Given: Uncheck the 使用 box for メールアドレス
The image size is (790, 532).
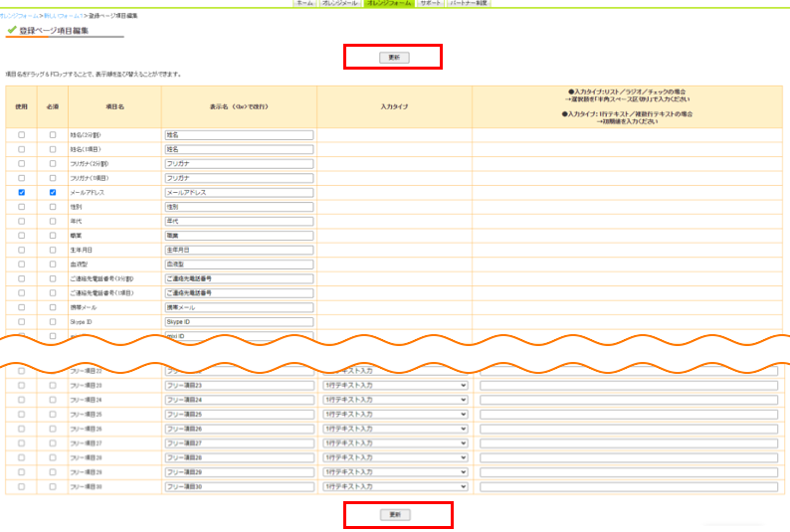Looking at the screenshot, I should pos(21,192).
